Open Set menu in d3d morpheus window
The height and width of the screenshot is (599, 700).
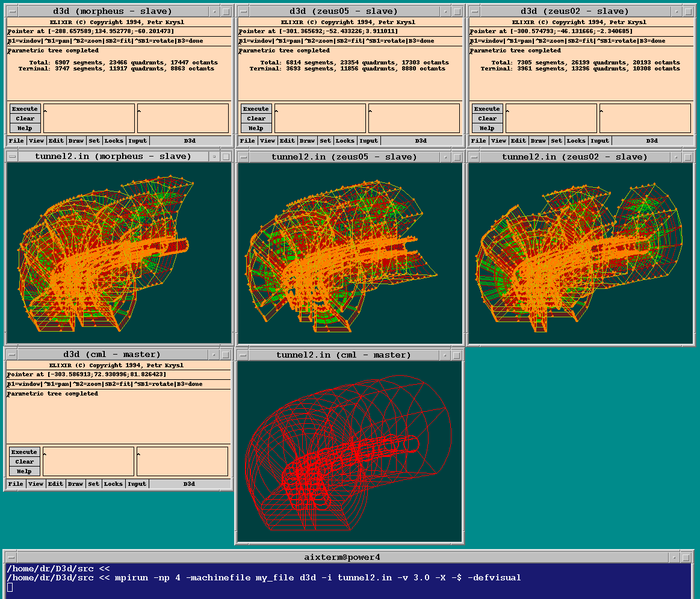point(94,141)
